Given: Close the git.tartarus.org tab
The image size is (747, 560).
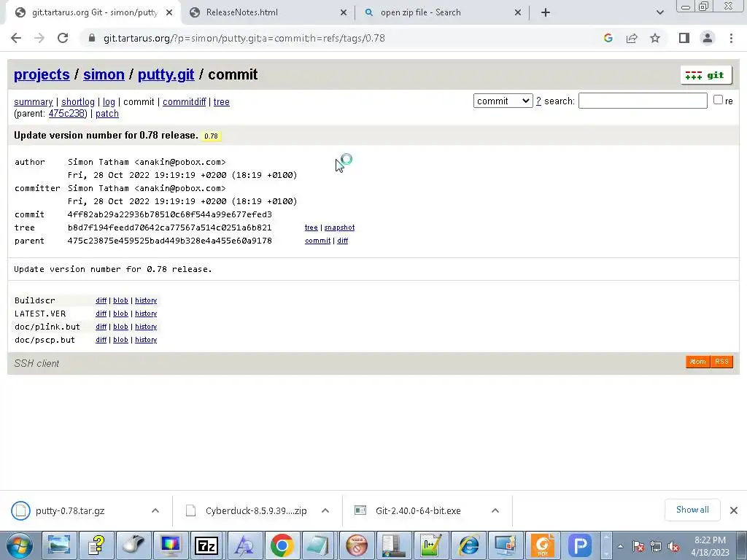Looking at the screenshot, I should (169, 13).
